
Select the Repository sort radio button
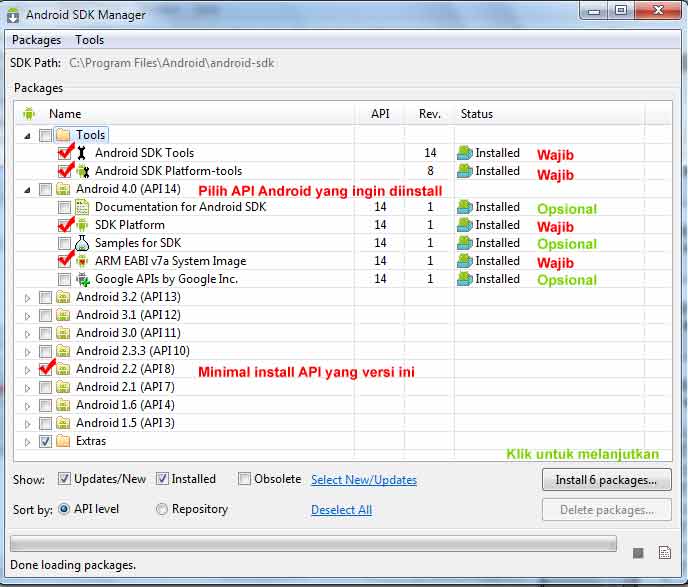162,509
